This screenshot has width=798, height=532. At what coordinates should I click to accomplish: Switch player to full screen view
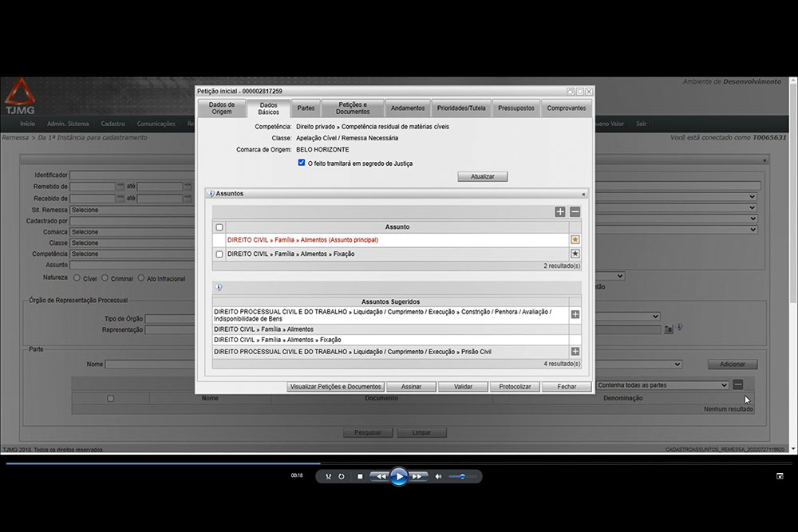click(780, 476)
